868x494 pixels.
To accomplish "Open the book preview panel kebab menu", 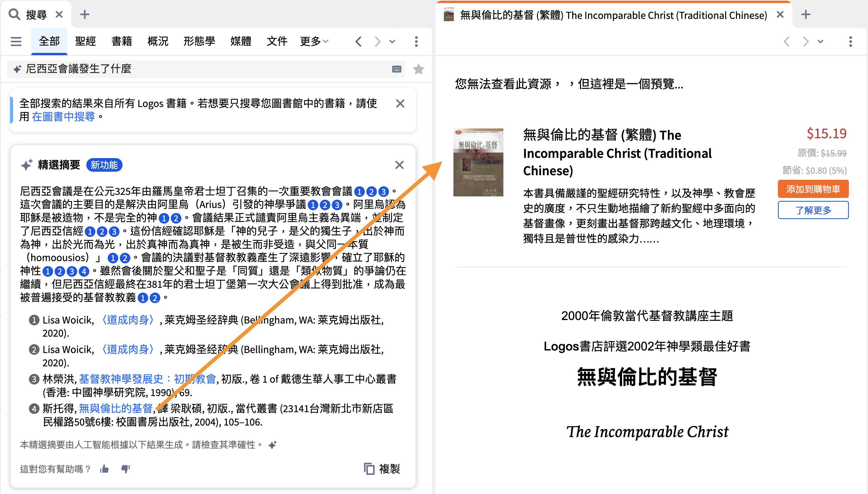I will pyautogui.click(x=850, y=41).
